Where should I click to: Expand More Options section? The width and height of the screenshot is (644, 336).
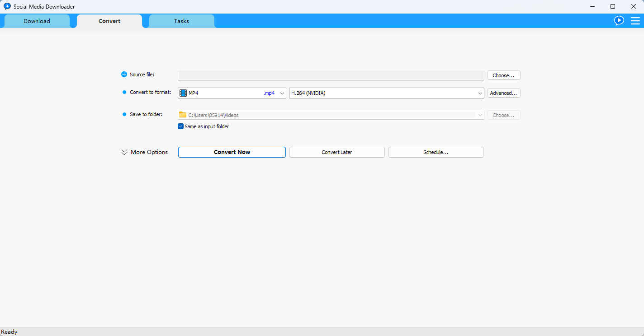(145, 152)
